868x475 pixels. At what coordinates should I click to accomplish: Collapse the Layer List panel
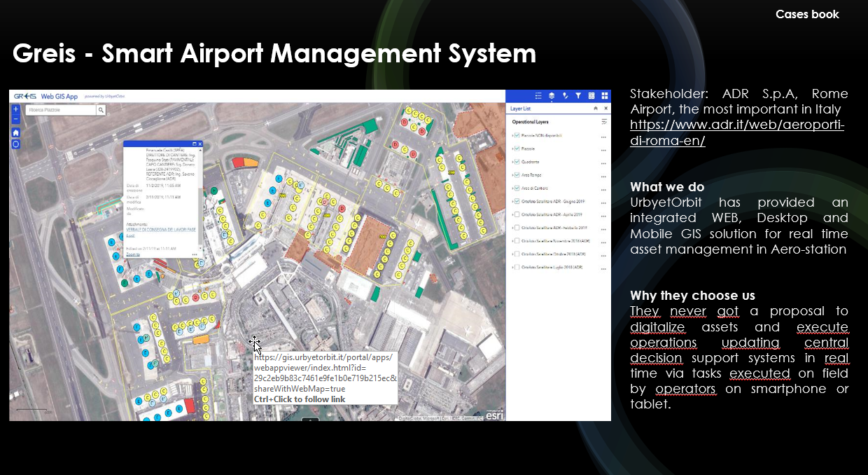pyautogui.click(x=596, y=109)
